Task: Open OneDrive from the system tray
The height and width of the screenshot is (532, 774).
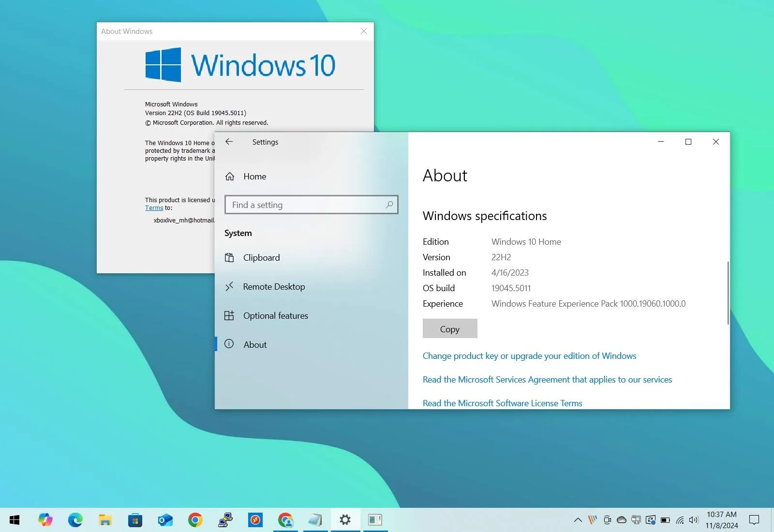Action: click(621, 520)
